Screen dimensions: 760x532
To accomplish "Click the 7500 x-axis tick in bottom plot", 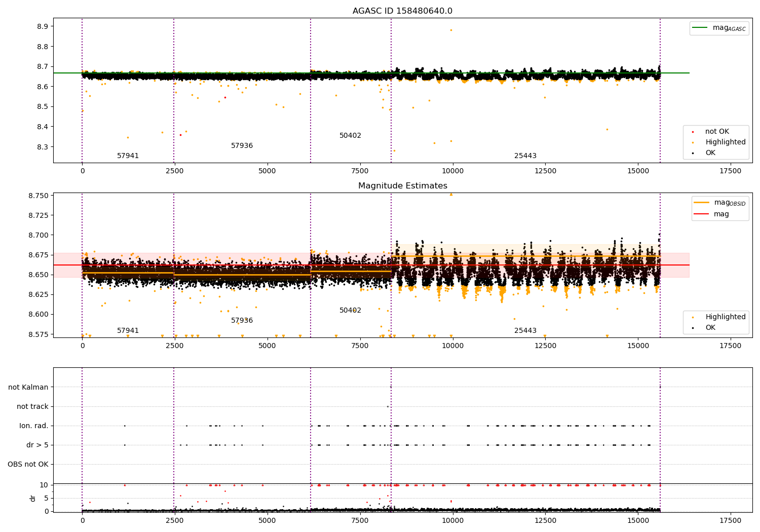I will point(360,520).
